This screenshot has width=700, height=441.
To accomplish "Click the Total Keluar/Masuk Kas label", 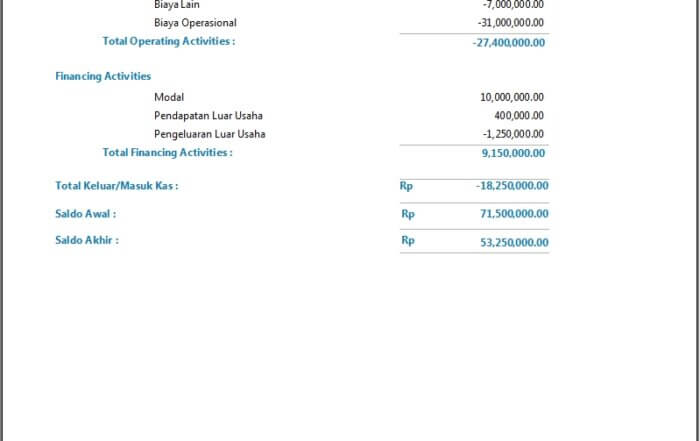I will pyautogui.click(x=116, y=185).
